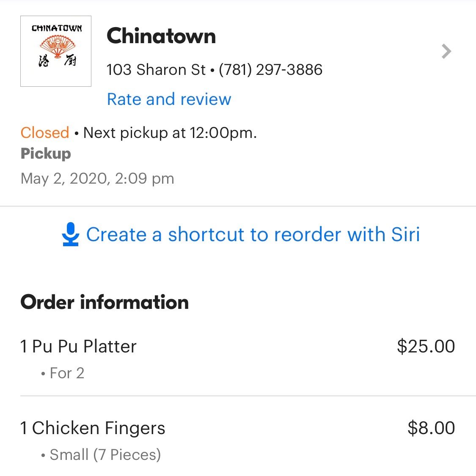Viewport: 476px width, 476px height.
Task: Tap the 'For 2' option detail
Action: point(67,373)
